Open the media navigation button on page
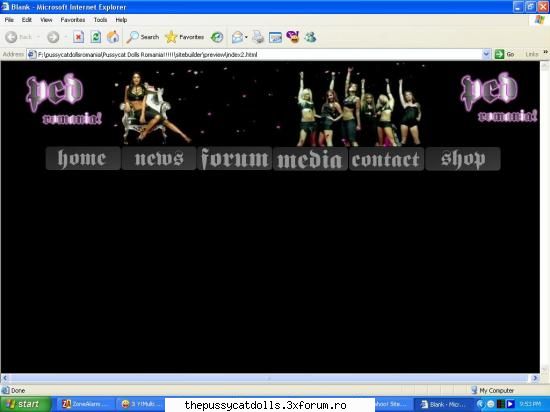The image size is (550, 412). (310, 159)
